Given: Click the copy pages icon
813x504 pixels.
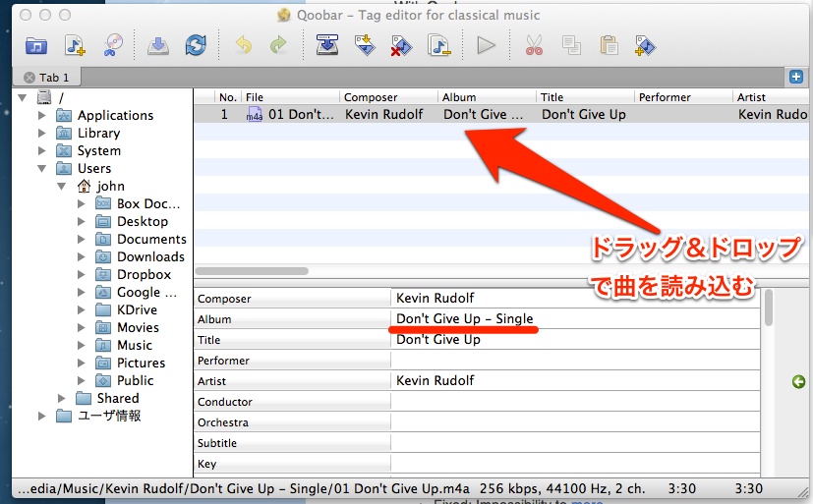Looking at the screenshot, I should [571, 45].
